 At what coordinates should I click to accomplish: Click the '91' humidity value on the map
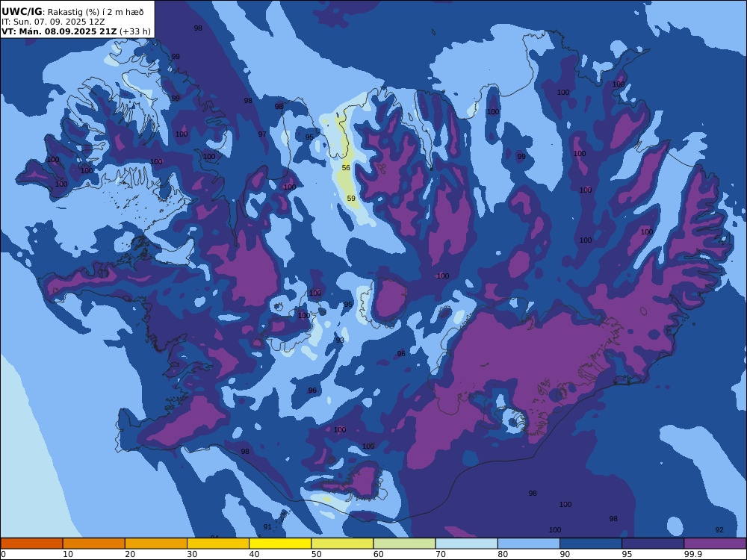(x=267, y=526)
